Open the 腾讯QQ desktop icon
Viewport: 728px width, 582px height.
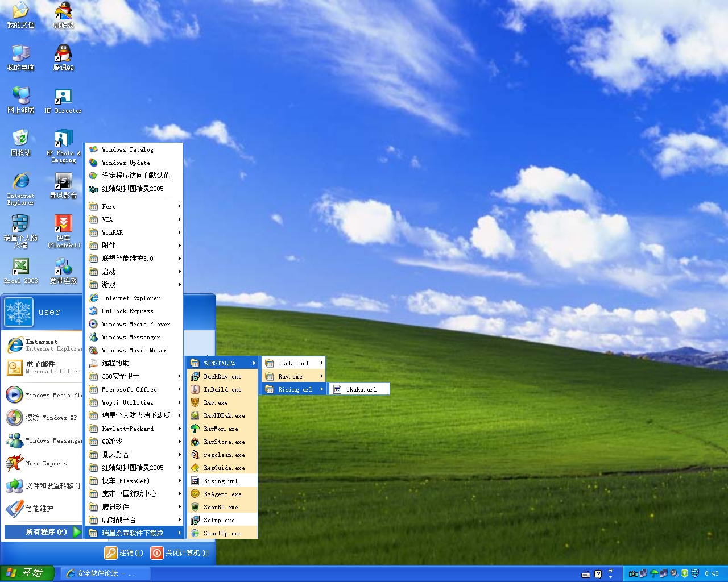click(x=63, y=56)
